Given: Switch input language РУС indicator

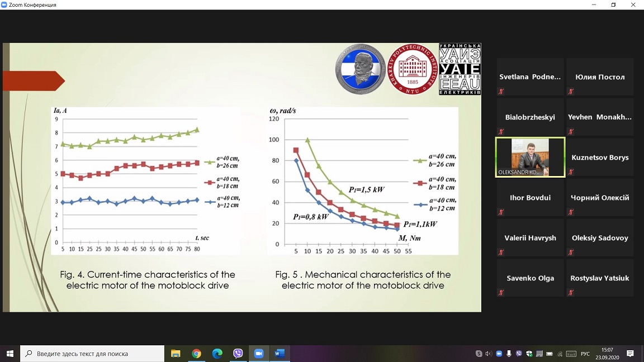Looking at the screenshot, I should (585, 354).
